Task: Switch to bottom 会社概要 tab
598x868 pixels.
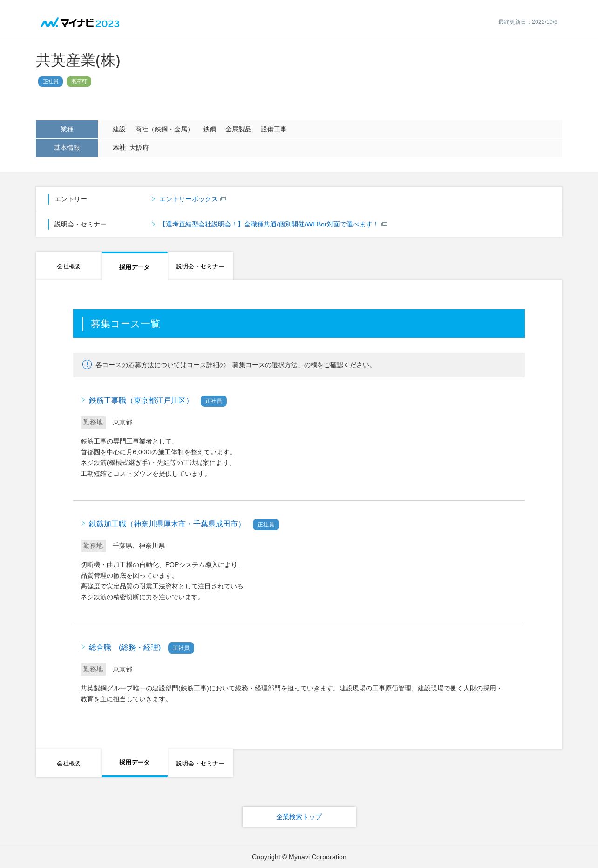Action: [68, 763]
